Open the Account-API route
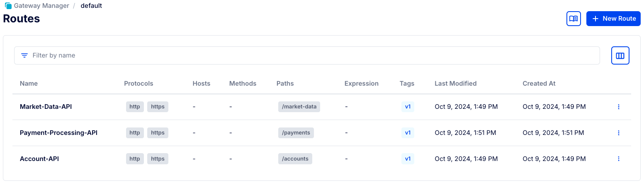 coord(39,159)
